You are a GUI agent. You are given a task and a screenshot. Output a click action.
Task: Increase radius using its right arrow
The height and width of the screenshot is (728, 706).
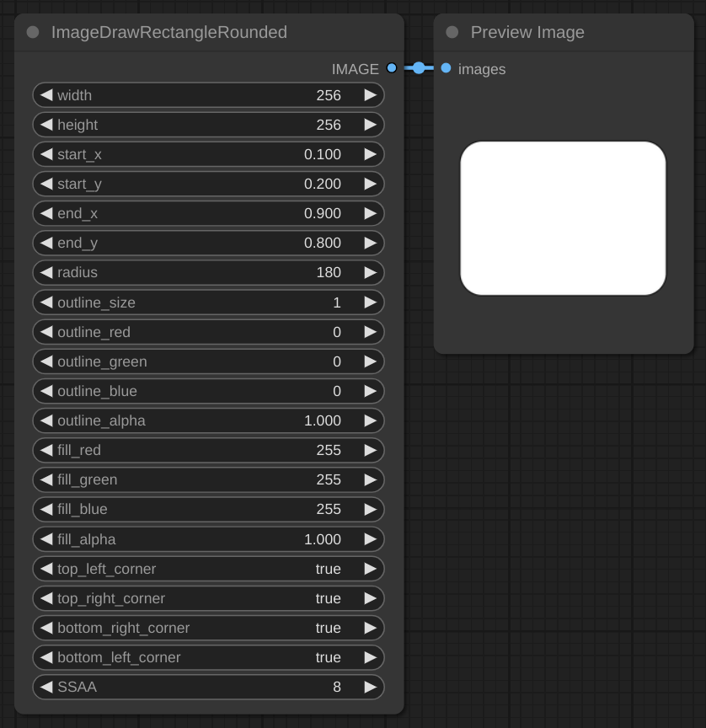370,272
